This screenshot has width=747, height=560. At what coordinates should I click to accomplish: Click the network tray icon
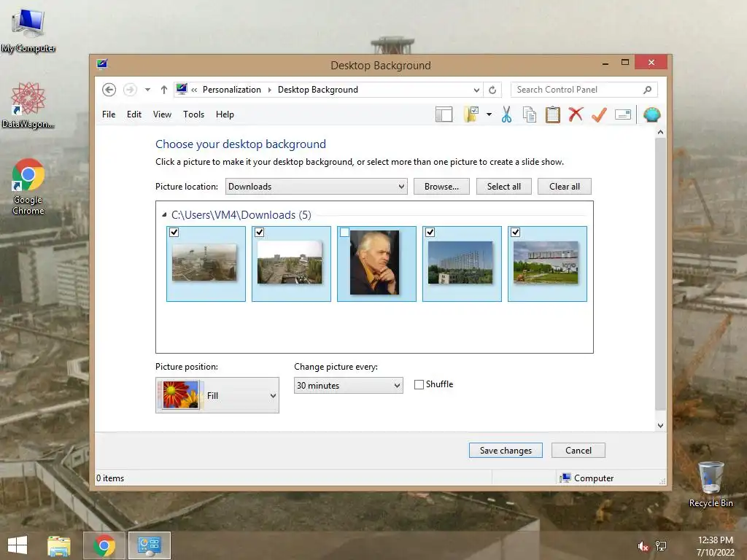661,546
